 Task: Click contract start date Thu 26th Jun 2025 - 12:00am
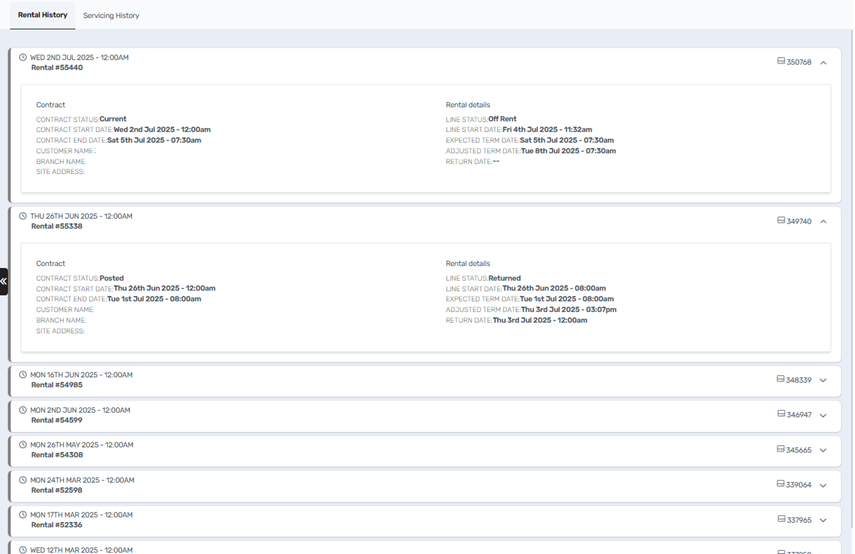pos(165,288)
